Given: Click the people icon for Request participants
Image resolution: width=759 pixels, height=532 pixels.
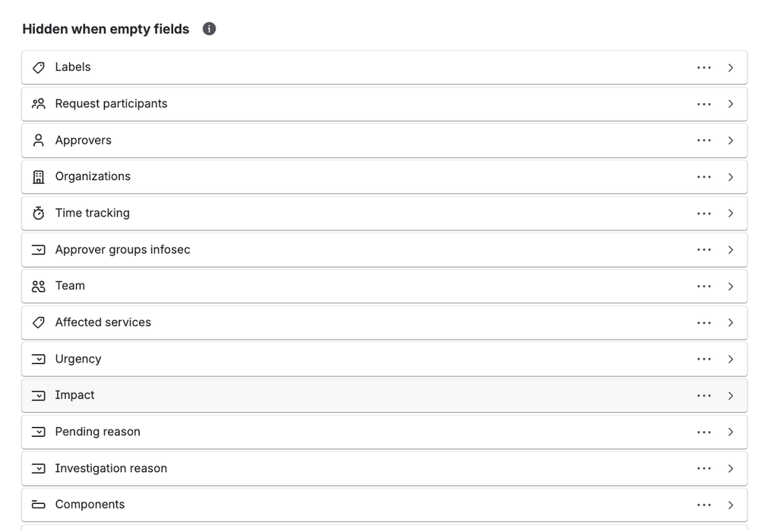Looking at the screenshot, I should (38, 103).
